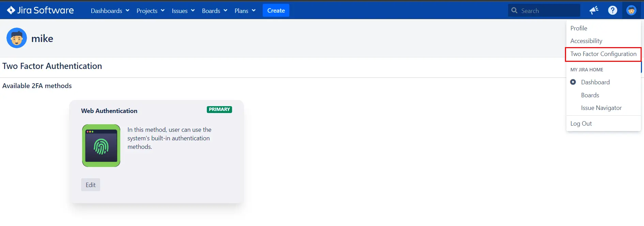Expand the Boards dropdown in navbar
The image size is (644, 226).
(x=214, y=11)
